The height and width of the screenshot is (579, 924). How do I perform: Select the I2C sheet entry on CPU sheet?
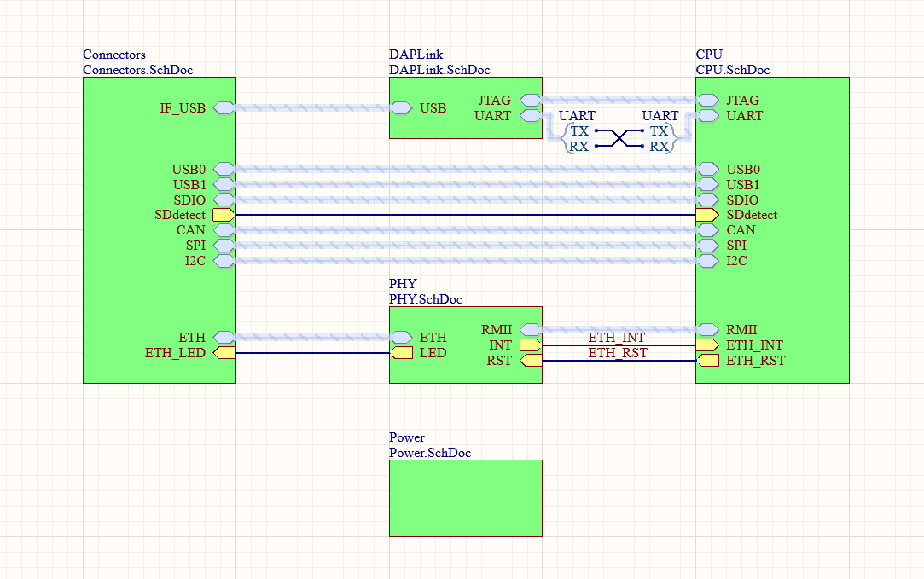click(707, 261)
